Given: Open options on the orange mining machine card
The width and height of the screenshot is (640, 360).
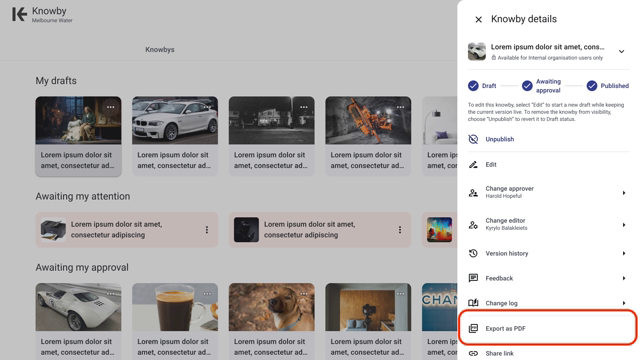Looking at the screenshot, I should click(x=400, y=107).
